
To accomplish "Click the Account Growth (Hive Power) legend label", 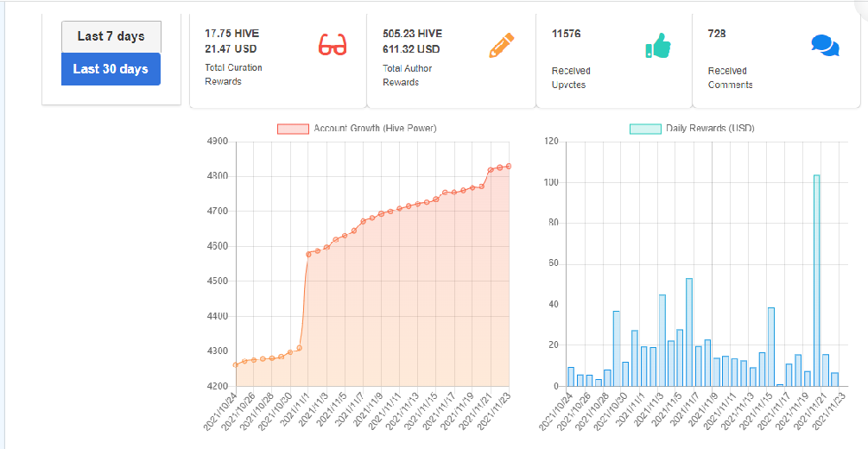I will [x=376, y=129].
